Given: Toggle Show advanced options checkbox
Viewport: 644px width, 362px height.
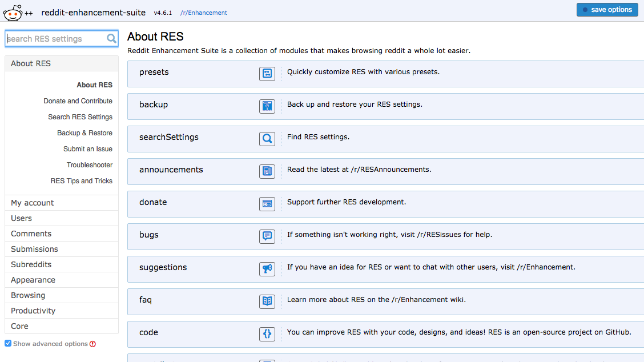Looking at the screenshot, I should click(x=8, y=343).
